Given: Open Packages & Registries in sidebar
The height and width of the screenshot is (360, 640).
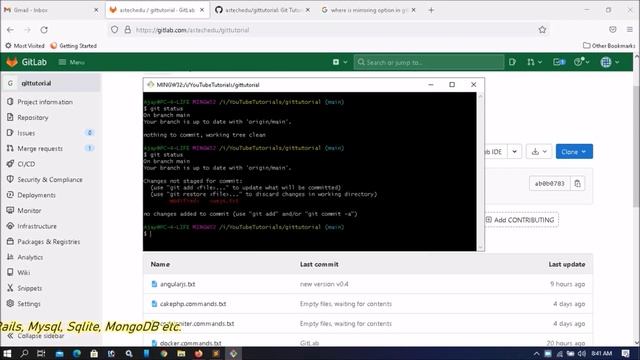Looking at the screenshot, I should 49,242.
